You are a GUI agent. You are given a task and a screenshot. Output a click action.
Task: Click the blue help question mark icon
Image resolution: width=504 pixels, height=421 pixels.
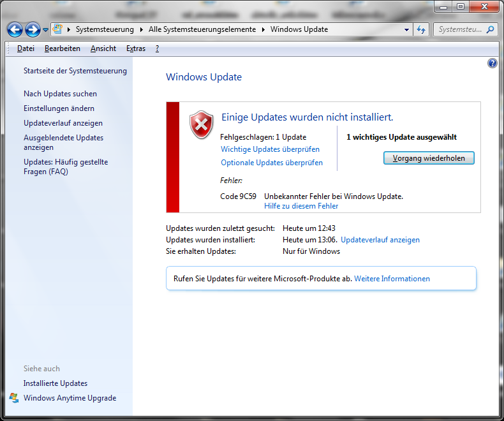(x=492, y=63)
